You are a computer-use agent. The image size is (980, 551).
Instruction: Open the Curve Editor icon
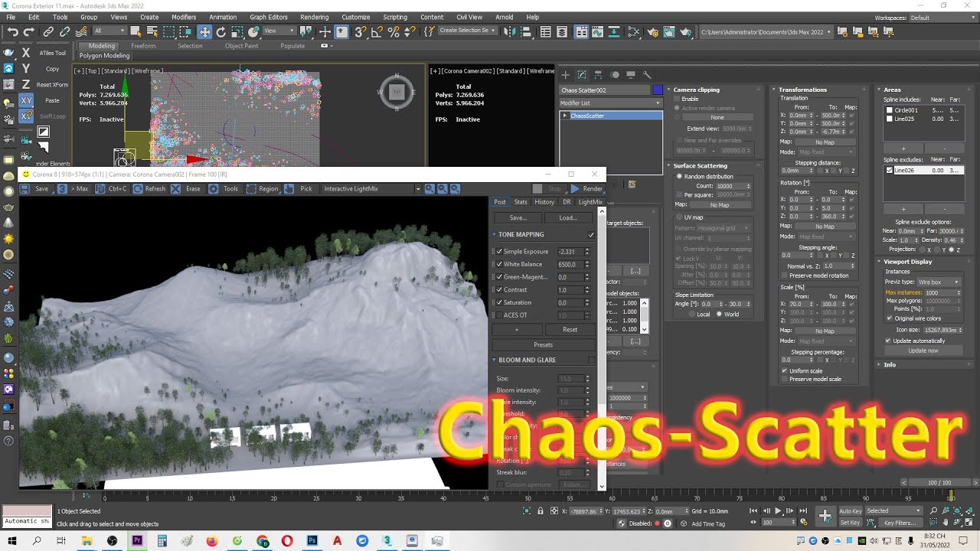pos(598,32)
